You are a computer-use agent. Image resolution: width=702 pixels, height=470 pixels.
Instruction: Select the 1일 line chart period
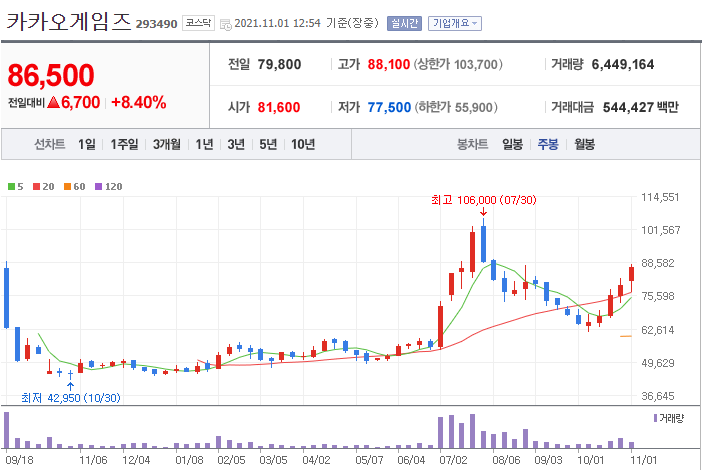(x=87, y=144)
